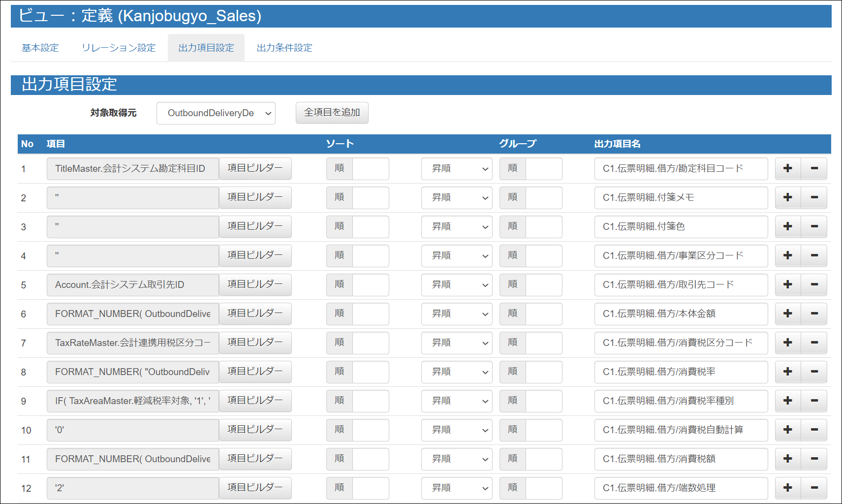Image resolution: width=842 pixels, height=504 pixels.
Task: Click 項目ビルダー button on row 9
Action: click(255, 401)
